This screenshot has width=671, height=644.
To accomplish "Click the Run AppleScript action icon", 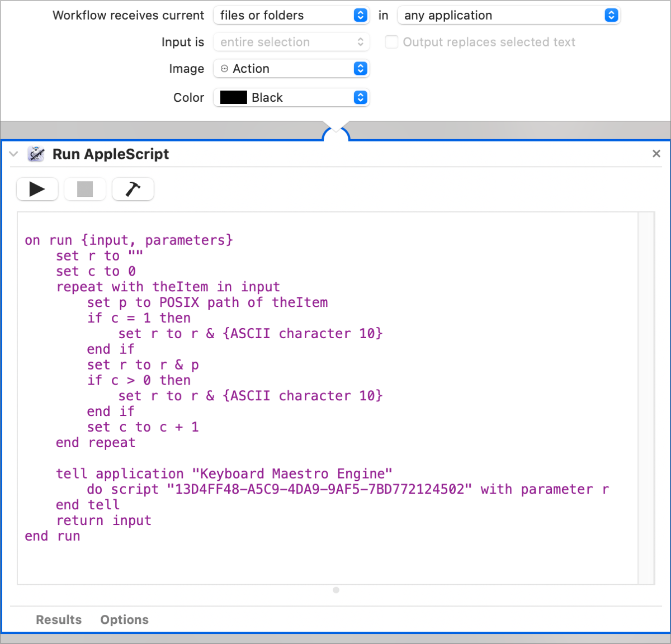I will pos(36,154).
